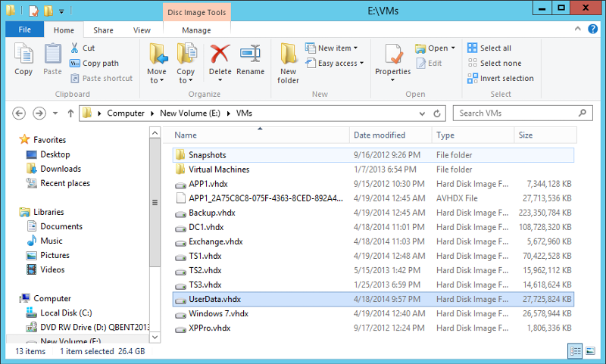Click Invert selection
This screenshot has height=364, width=606.
click(501, 79)
